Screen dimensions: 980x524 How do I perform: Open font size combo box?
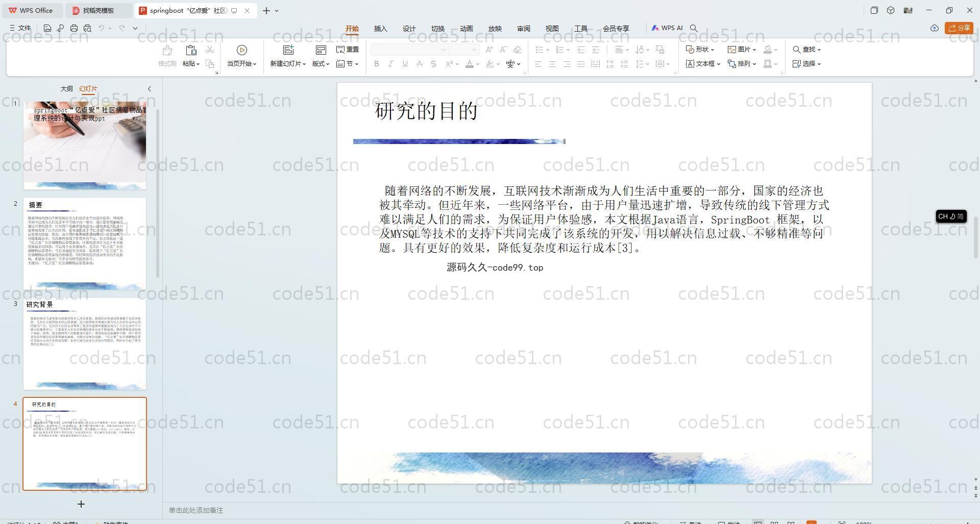coord(464,50)
